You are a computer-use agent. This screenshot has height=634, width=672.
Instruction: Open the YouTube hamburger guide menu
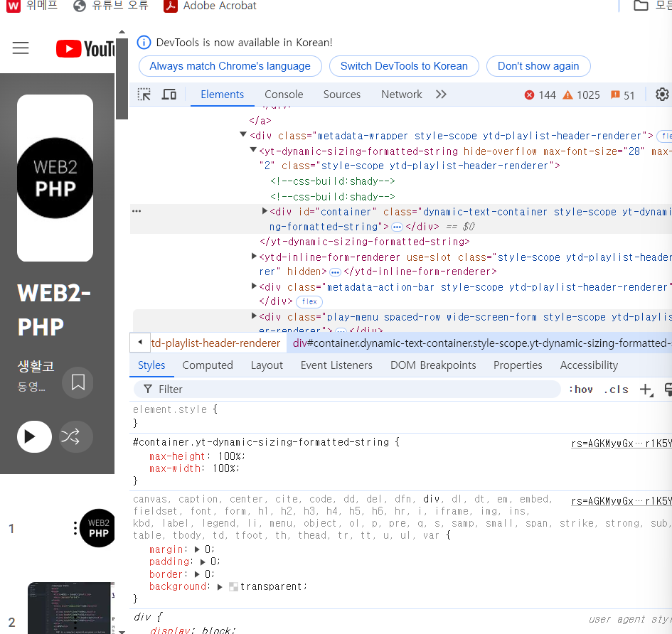tap(21, 48)
